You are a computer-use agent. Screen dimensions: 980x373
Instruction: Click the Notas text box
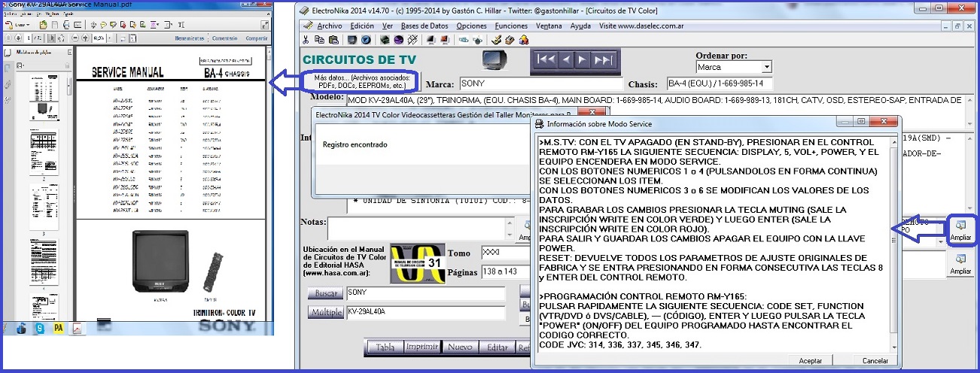pyautogui.click(x=420, y=228)
